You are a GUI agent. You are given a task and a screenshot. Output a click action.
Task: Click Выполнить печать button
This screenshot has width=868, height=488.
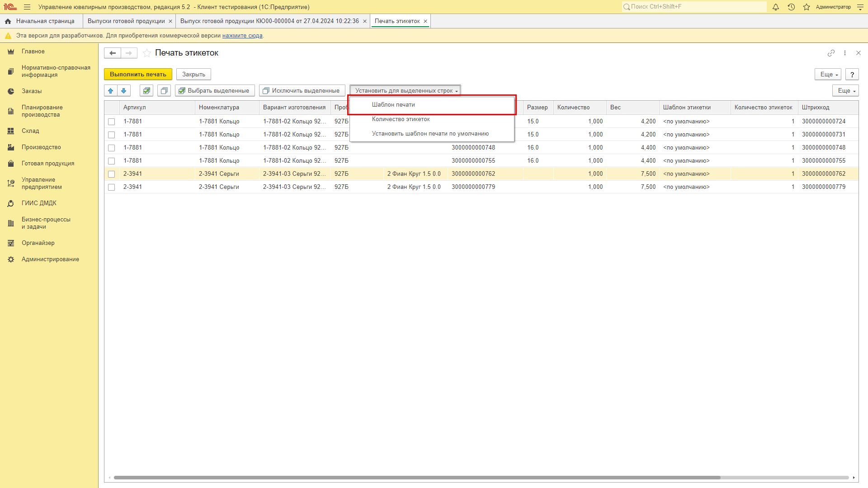[x=138, y=75]
